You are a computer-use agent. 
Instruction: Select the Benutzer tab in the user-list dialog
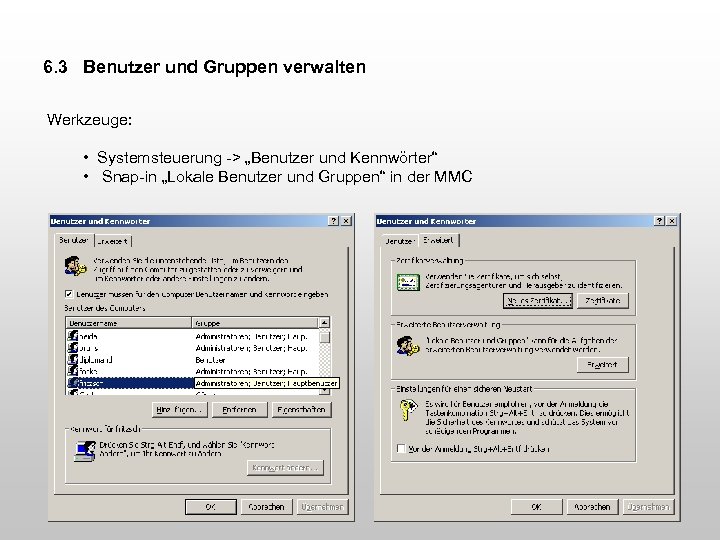74,240
